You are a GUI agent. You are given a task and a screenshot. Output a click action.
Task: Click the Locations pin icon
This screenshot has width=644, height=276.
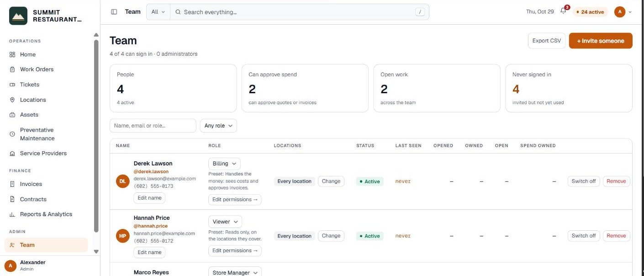[x=12, y=100]
